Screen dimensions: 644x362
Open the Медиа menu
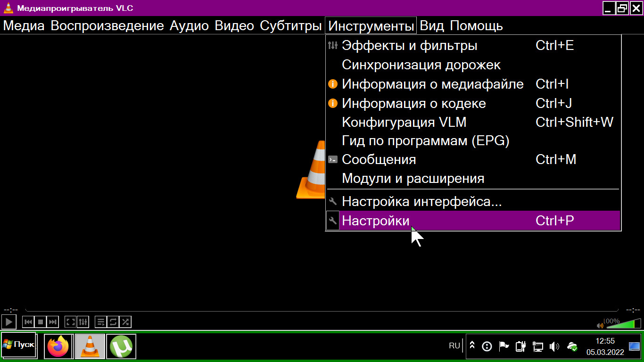[x=24, y=25]
